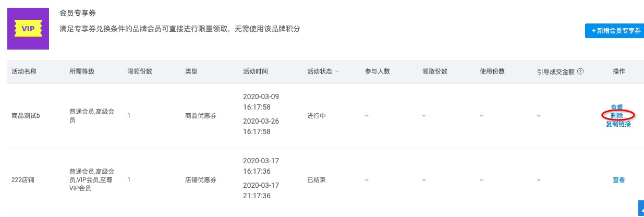
Task: Click the 参与人数 column header
Action: tap(378, 71)
